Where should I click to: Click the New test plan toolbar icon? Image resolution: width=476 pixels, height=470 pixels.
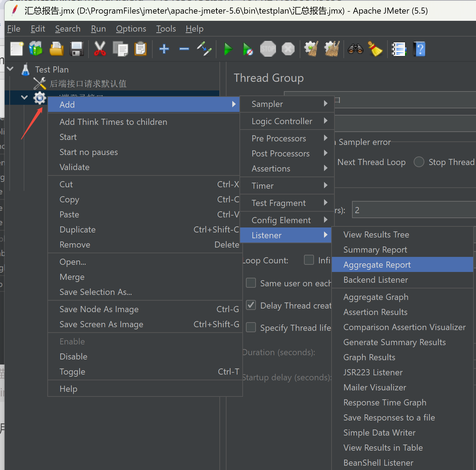16,49
